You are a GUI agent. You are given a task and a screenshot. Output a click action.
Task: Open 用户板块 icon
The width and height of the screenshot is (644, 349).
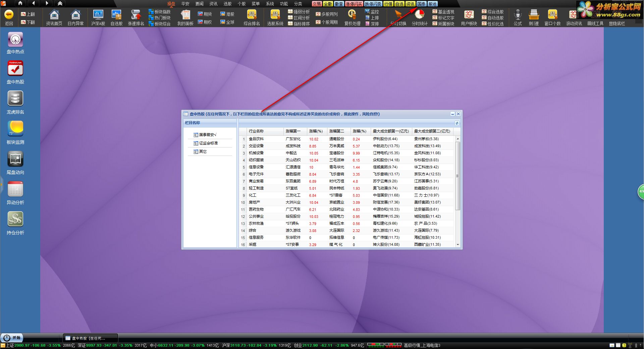click(x=469, y=14)
